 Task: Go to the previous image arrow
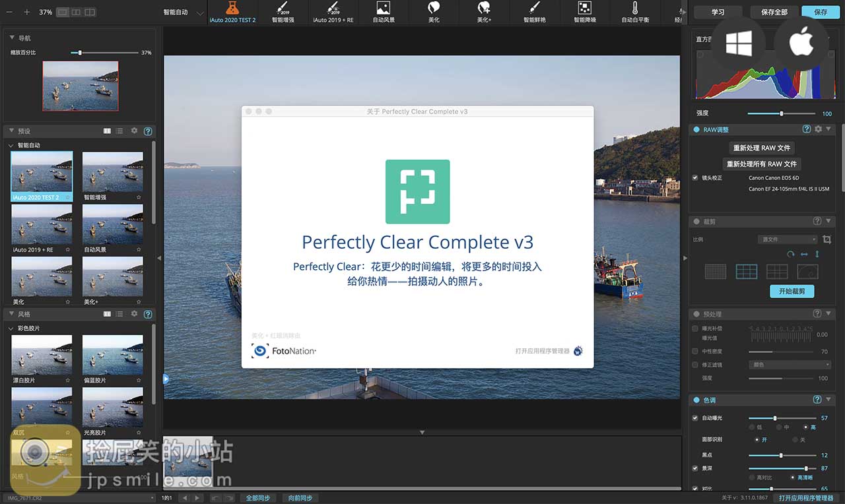184,498
